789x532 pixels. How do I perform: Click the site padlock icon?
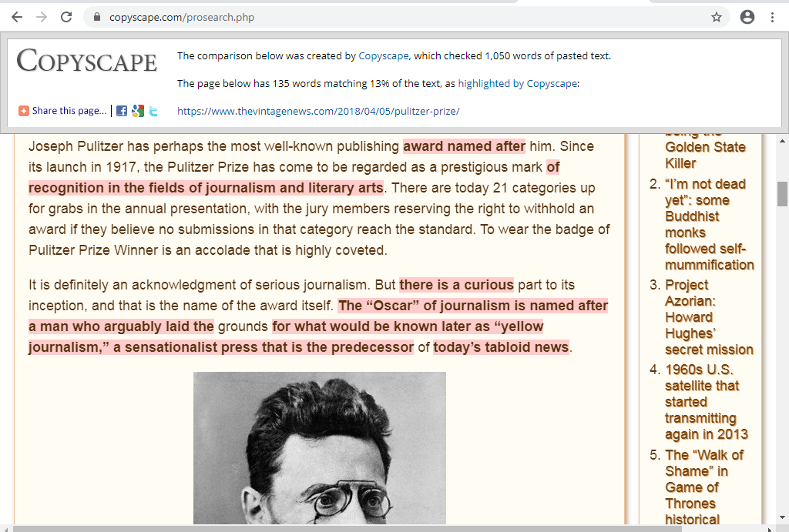(97, 17)
